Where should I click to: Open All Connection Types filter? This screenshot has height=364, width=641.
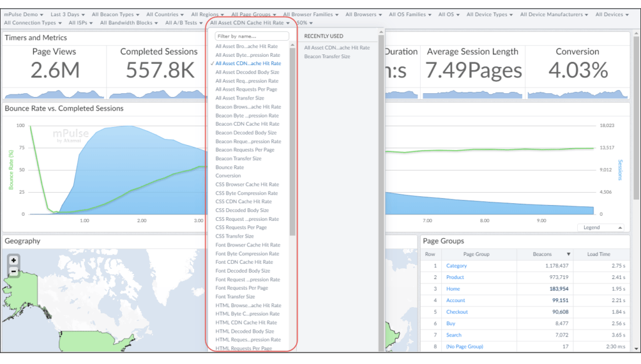[x=33, y=23]
